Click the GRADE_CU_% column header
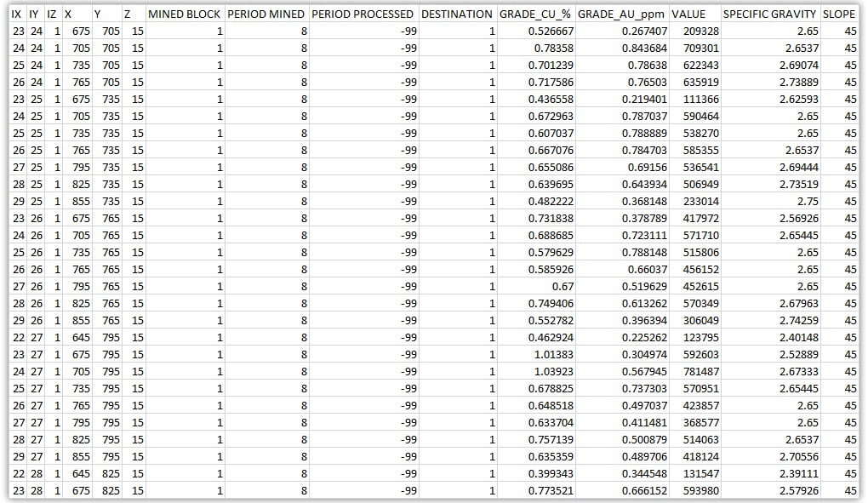Image resolution: width=868 pixels, height=503 pixels. tap(535, 14)
